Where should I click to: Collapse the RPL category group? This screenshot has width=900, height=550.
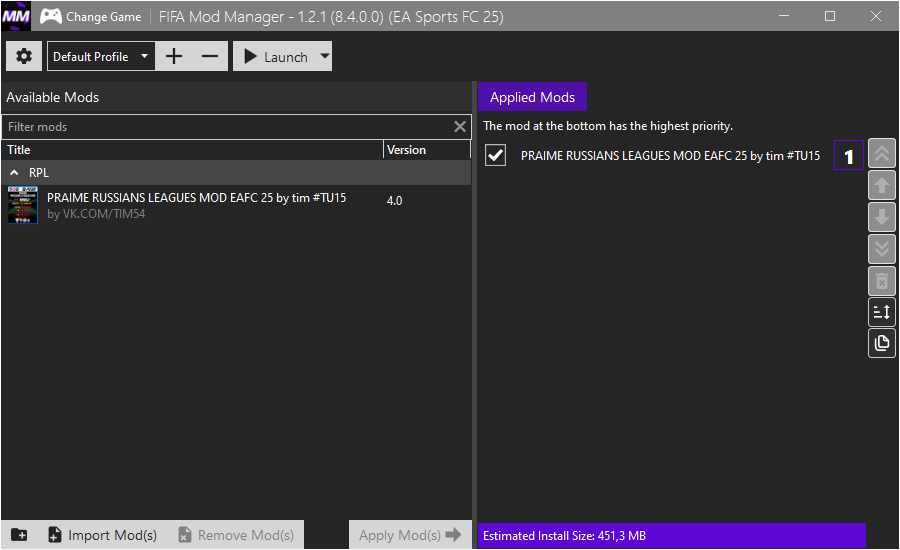14,173
